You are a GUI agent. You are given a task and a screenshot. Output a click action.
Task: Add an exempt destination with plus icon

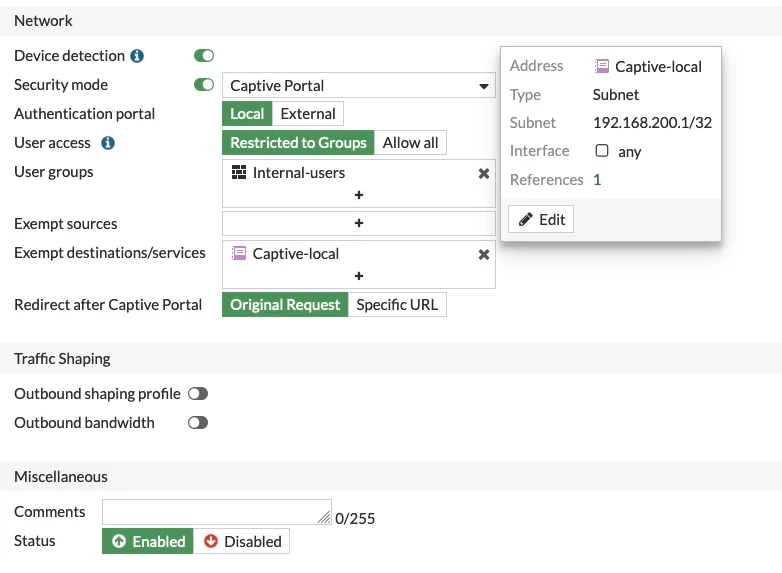[x=359, y=276]
